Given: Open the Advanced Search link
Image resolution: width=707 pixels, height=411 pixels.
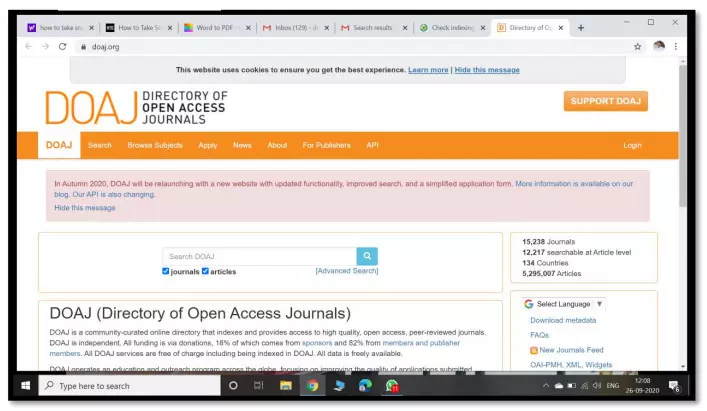Looking at the screenshot, I should (x=346, y=271).
